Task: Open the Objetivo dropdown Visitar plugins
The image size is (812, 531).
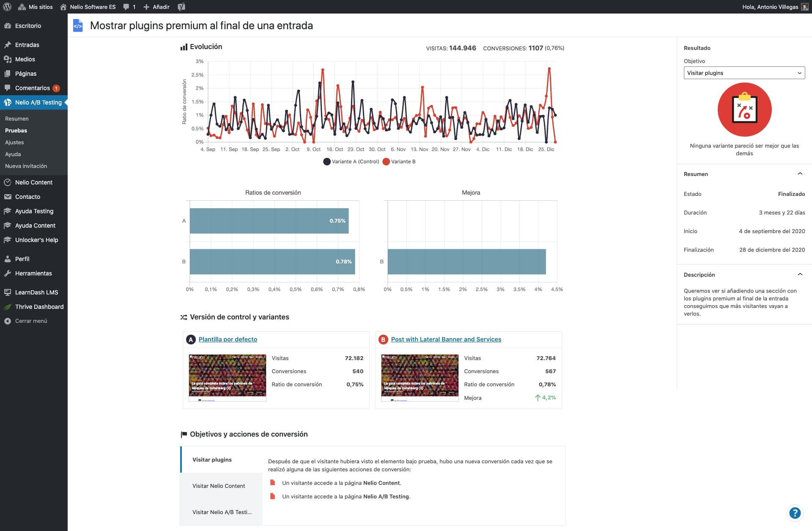Action: coord(744,73)
